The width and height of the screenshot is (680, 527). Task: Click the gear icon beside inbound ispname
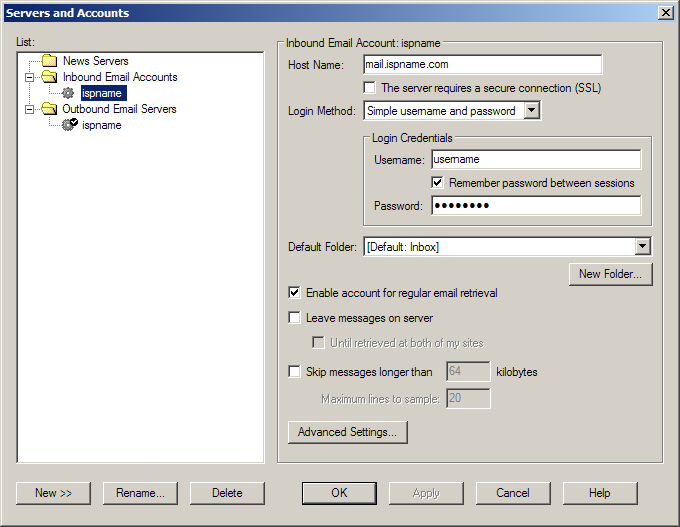69,93
